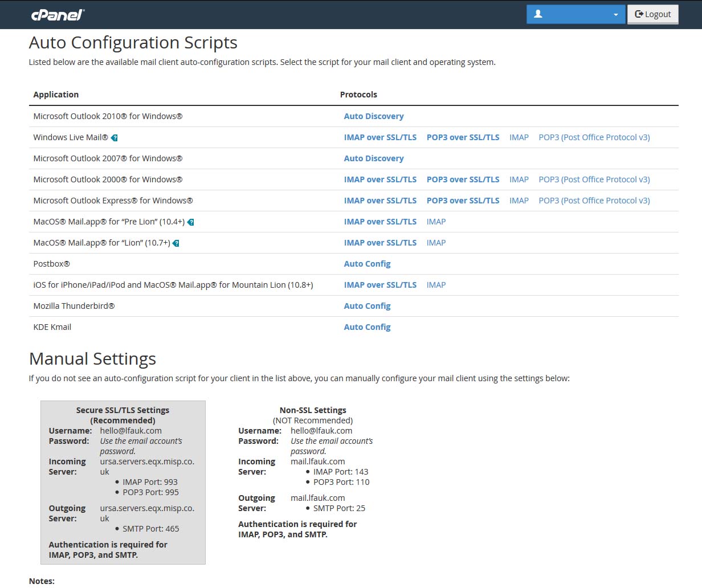Image resolution: width=702 pixels, height=588 pixels.
Task: Click the user profile icon in top bar
Action: click(x=538, y=14)
